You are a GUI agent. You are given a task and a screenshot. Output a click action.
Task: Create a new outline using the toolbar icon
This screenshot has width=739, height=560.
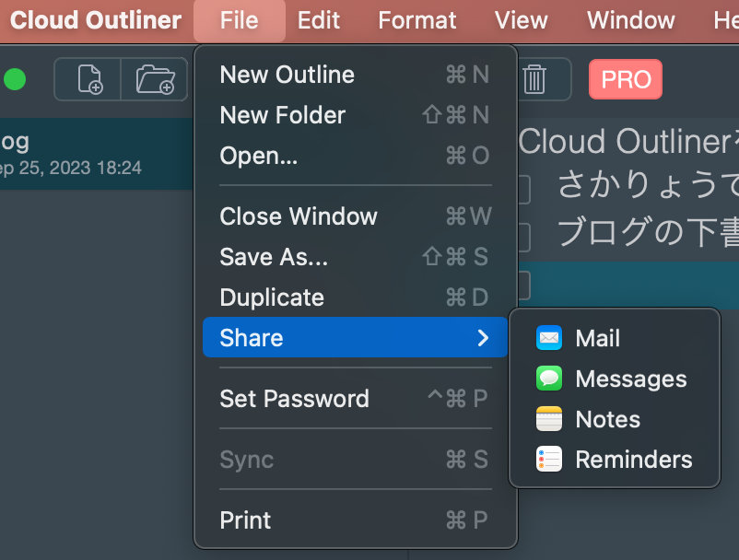point(88,80)
